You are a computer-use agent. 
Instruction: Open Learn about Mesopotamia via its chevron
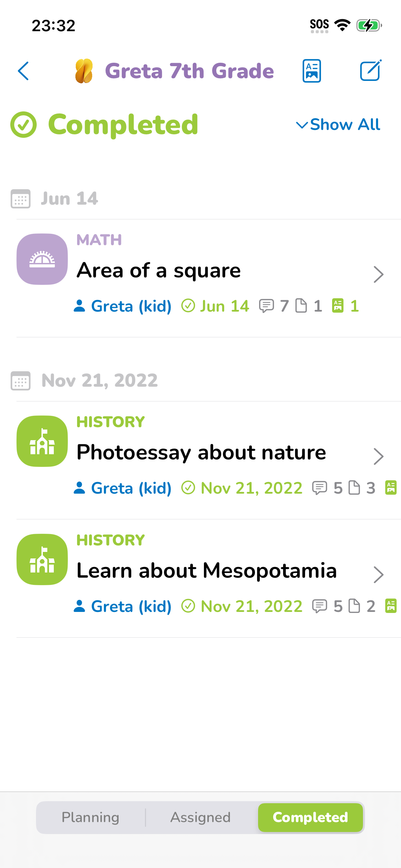coord(378,575)
